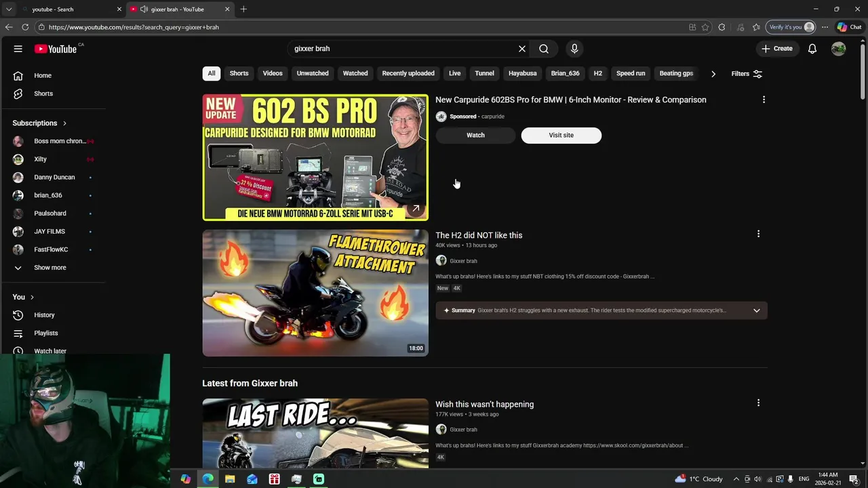Go back in the browser
Screen dimensions: 868x488
tap(9, 27)
